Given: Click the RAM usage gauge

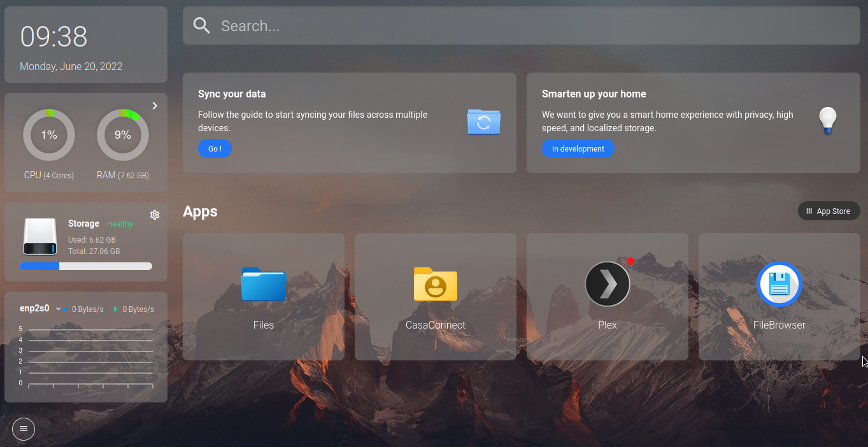Looking at the screenshot, I should 123,135.
